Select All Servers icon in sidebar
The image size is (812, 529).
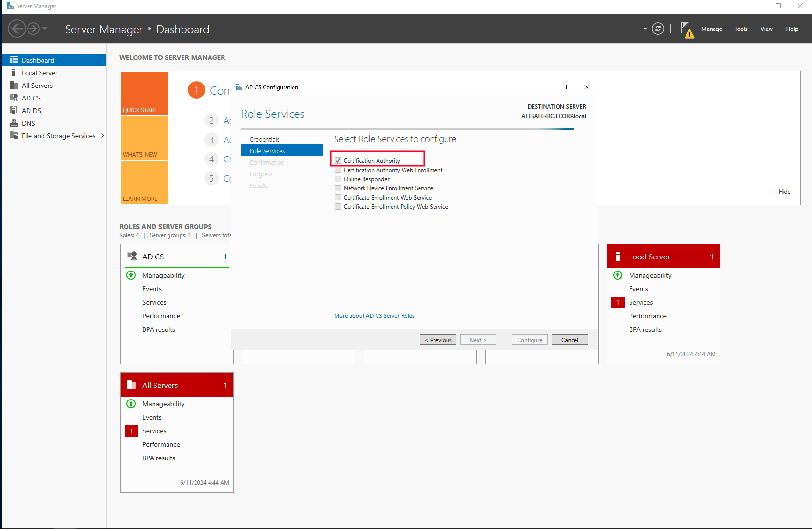[14, 85]
